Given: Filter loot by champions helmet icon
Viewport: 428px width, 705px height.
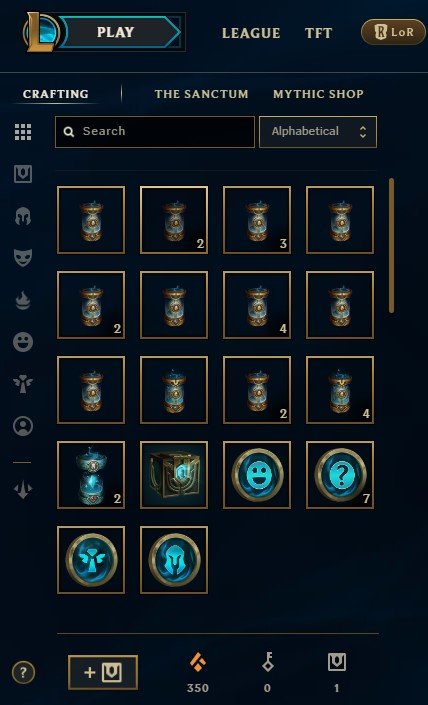Looking at the screenshot, I should [x=23, y=216].
